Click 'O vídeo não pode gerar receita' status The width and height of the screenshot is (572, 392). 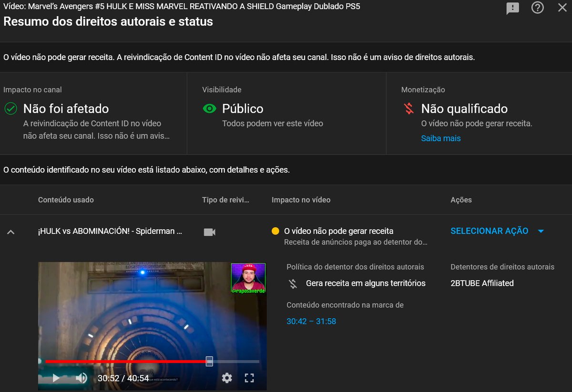pyautogui.click(x=338, y=231)
